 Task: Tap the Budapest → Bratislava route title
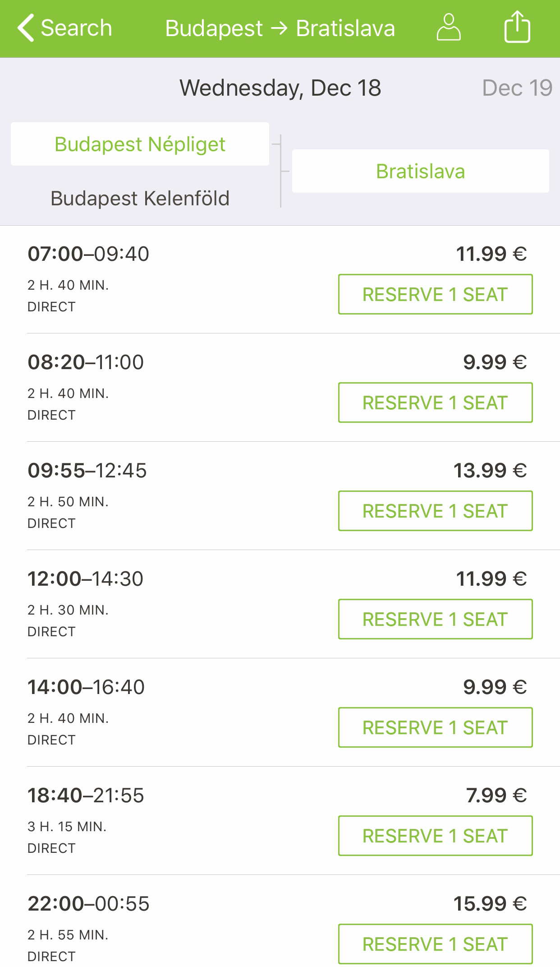pyautogui.click(x=280, y=28)
